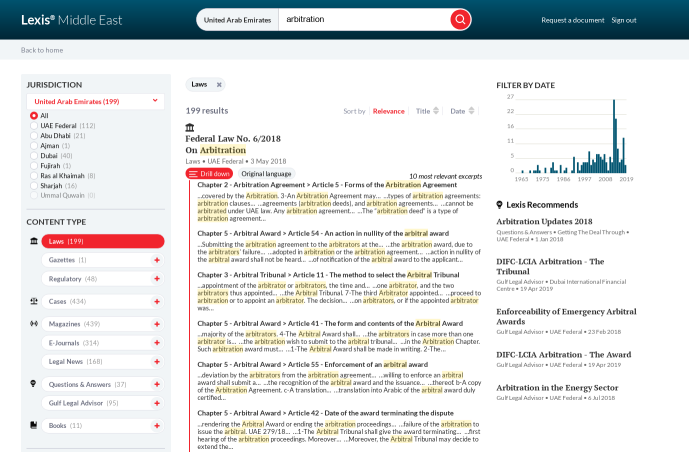The image size is (689, 452).
Task: Select Sharjah jurisdiction radio
Action: point(34,186)
